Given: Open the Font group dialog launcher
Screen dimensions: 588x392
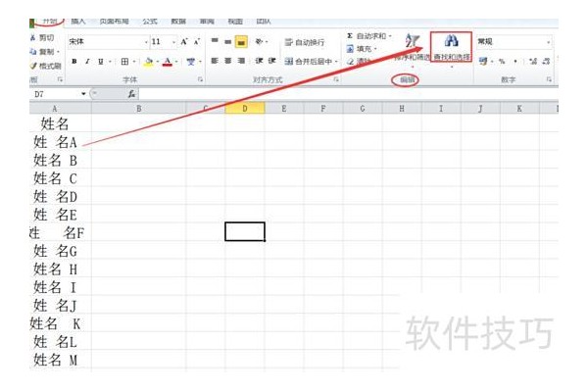Looking at the screenshot, I should click(200, 79).
